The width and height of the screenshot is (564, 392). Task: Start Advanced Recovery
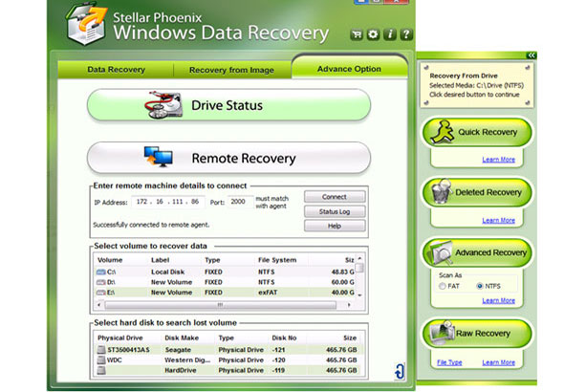click(x=477, y=252)
